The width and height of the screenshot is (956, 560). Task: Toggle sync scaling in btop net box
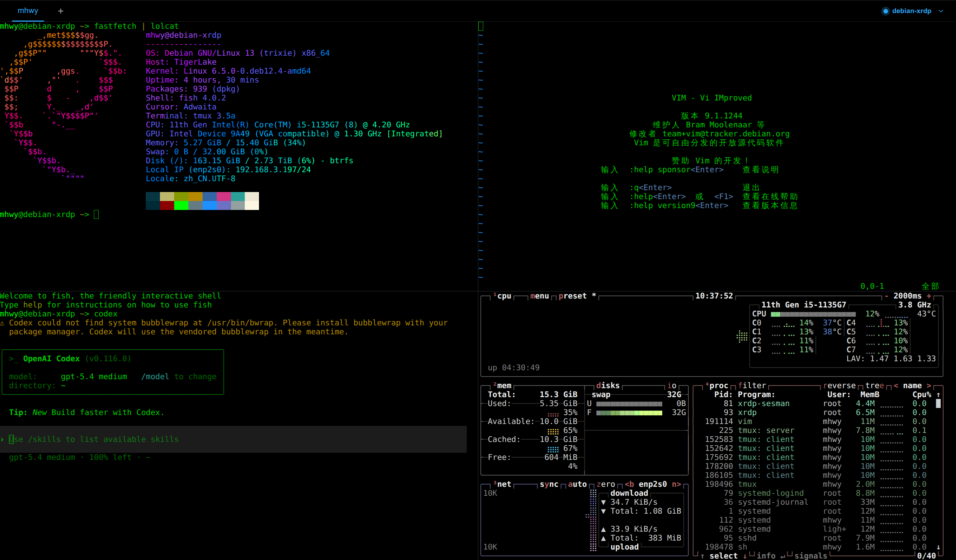549,484
